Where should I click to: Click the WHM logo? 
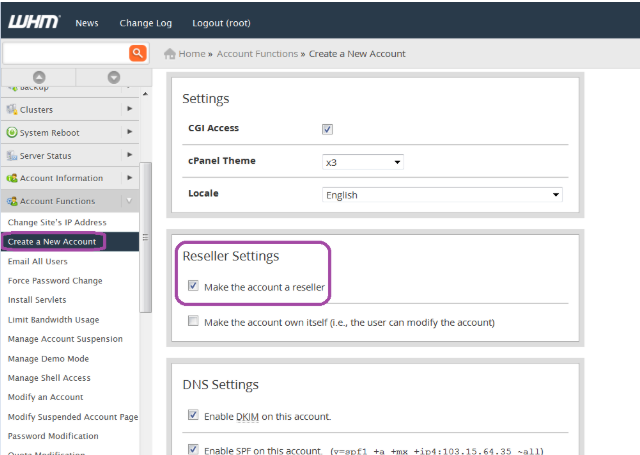coord(34,22)
